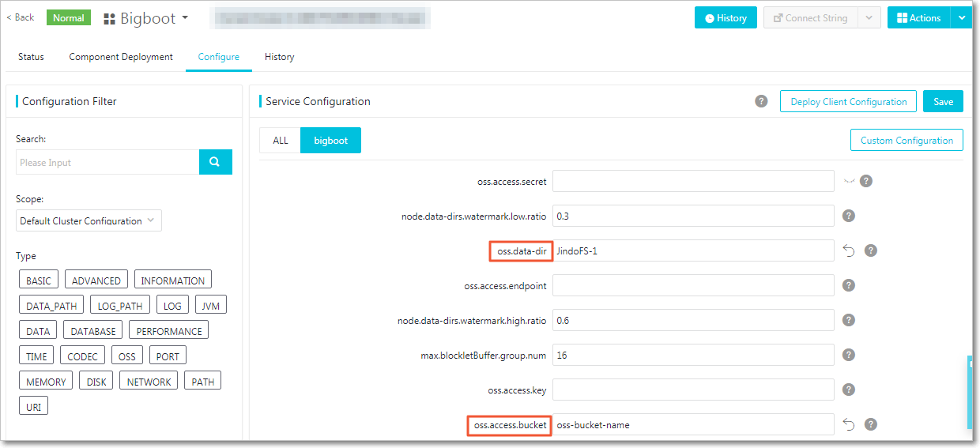Click help icon for max.blockletBuffer.group.num

(x=849, y=355)
